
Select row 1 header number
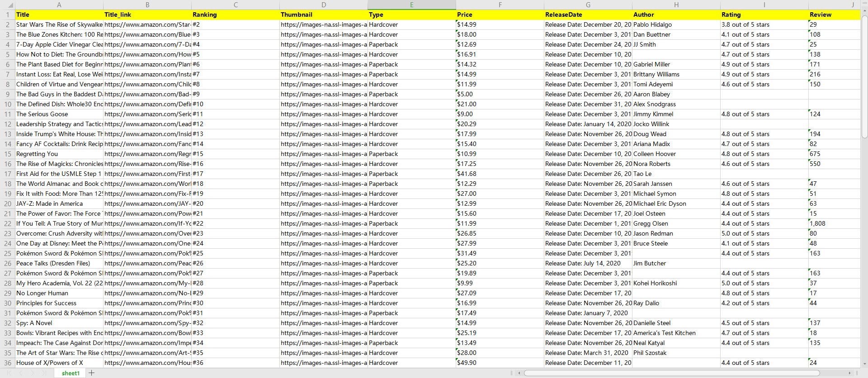tap(7, 14)
